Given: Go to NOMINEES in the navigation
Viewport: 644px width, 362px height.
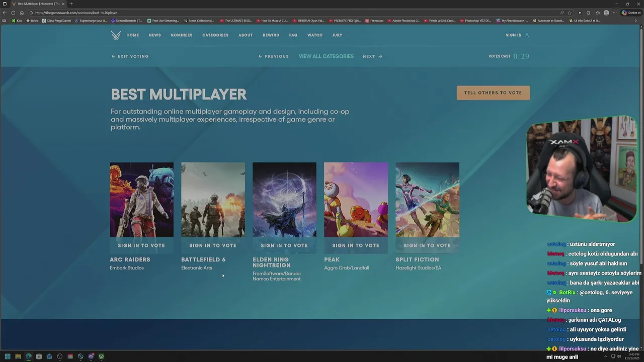Looking at the screenshot, I should [182, 35].
